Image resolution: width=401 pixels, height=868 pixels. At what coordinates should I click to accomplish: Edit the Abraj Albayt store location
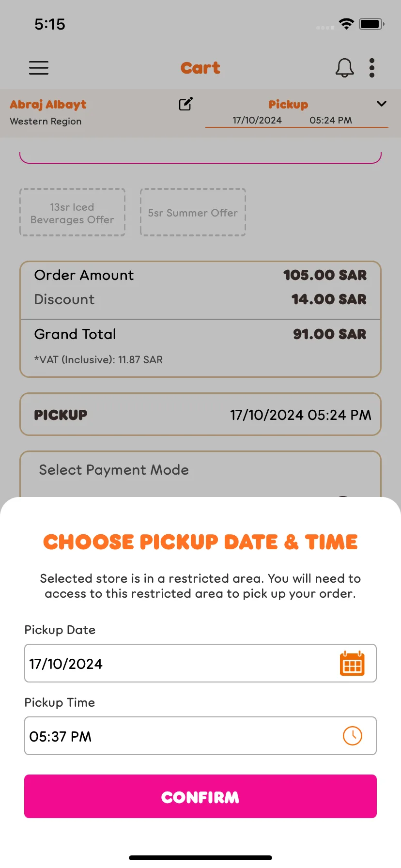[x=186, y=104]
